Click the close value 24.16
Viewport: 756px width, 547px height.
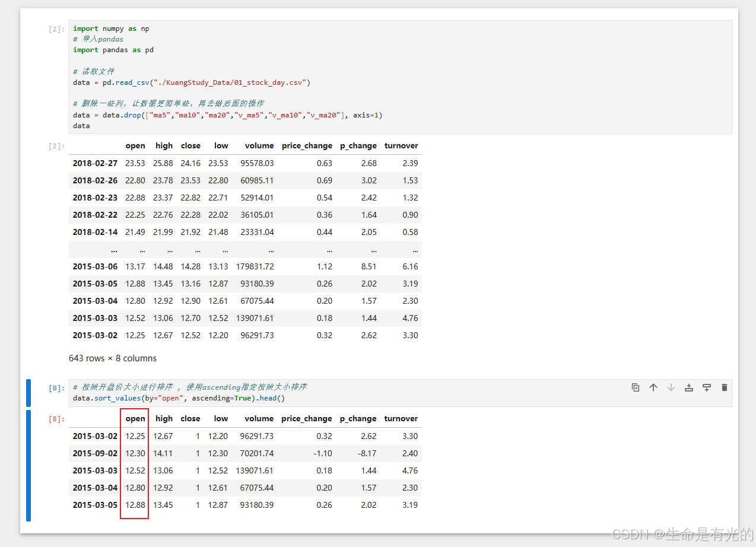(190, 163)
